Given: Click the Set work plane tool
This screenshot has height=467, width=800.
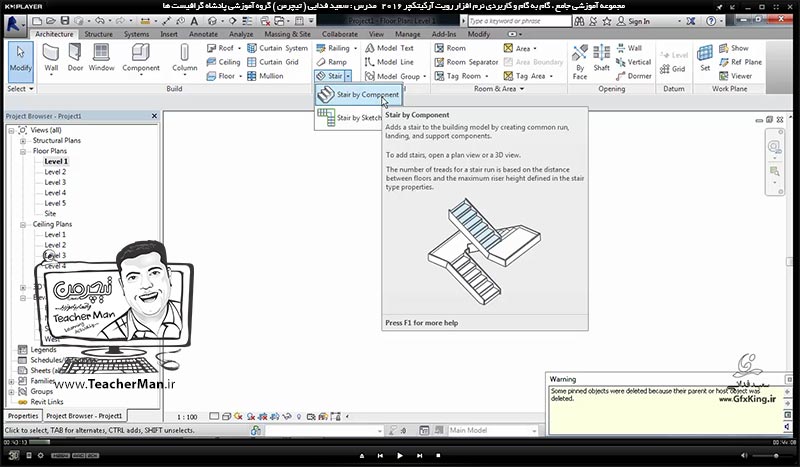Looking at the screenshot, I should pos(705,58).
